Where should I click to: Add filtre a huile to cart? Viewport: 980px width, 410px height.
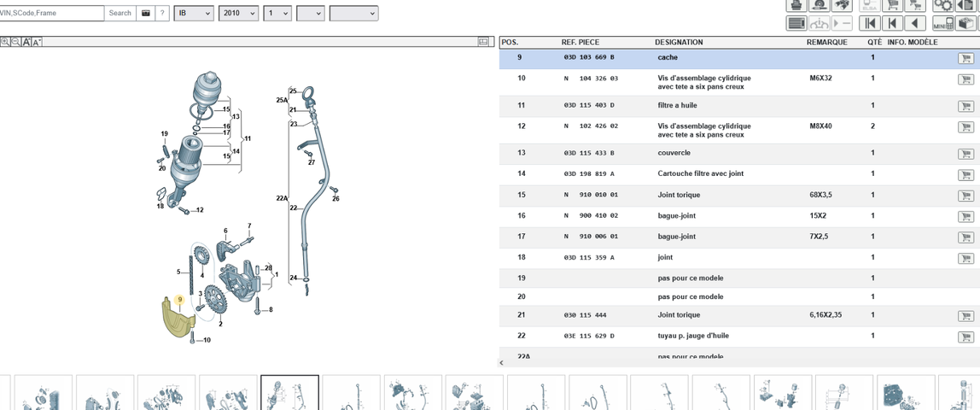965,106
